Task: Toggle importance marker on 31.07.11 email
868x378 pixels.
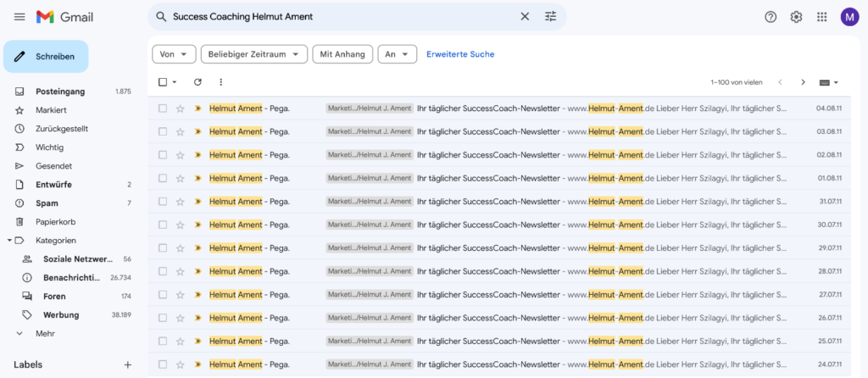Action: coord(198,202)
